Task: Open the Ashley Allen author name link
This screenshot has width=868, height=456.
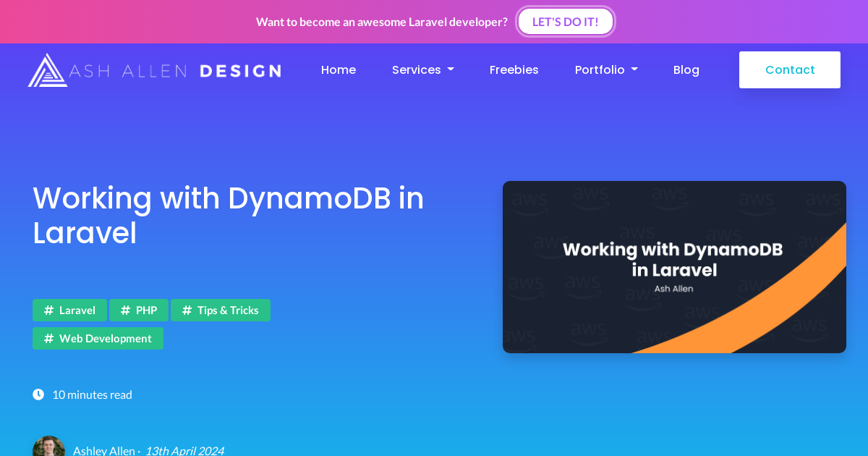Action: tap(103, 450)
